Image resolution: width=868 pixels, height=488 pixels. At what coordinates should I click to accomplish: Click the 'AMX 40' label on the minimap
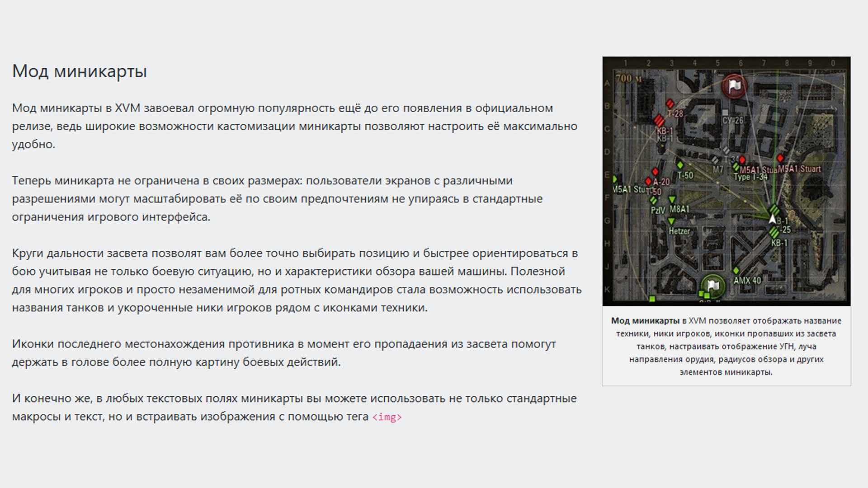click(747, 281)
